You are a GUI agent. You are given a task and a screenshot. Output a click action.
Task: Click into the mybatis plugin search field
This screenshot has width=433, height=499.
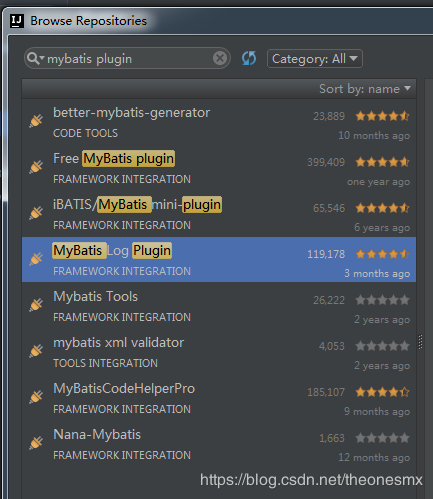point(127,59)
